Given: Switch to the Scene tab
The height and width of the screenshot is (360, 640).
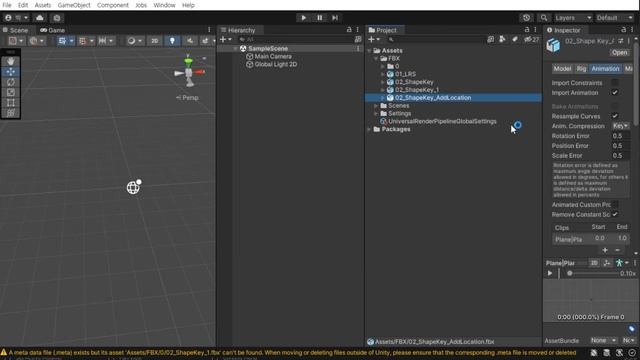Looking at the screenshot, I should tap(16, 30).
